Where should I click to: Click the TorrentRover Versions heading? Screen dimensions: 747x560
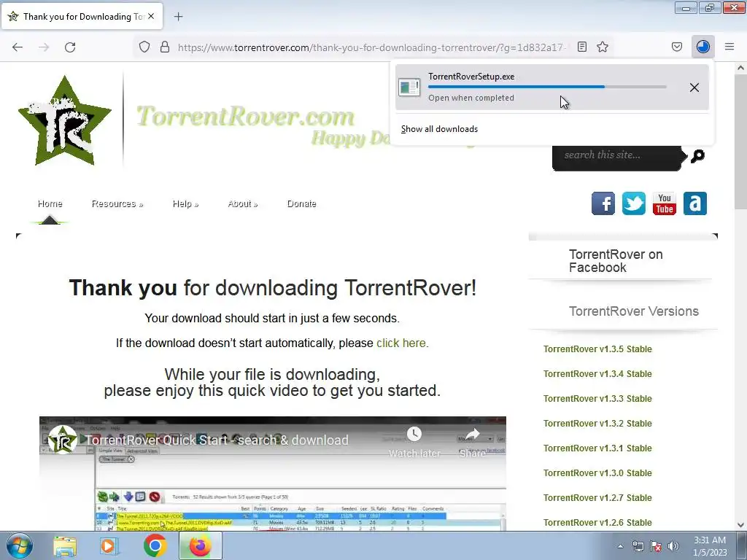point(634,311)
